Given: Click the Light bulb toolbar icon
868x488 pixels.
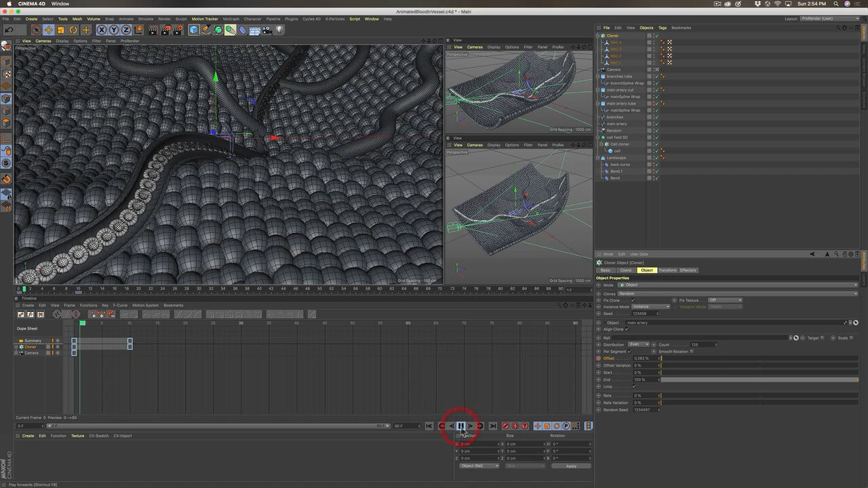Looking at the screenshot, I should tap(279, 30).
